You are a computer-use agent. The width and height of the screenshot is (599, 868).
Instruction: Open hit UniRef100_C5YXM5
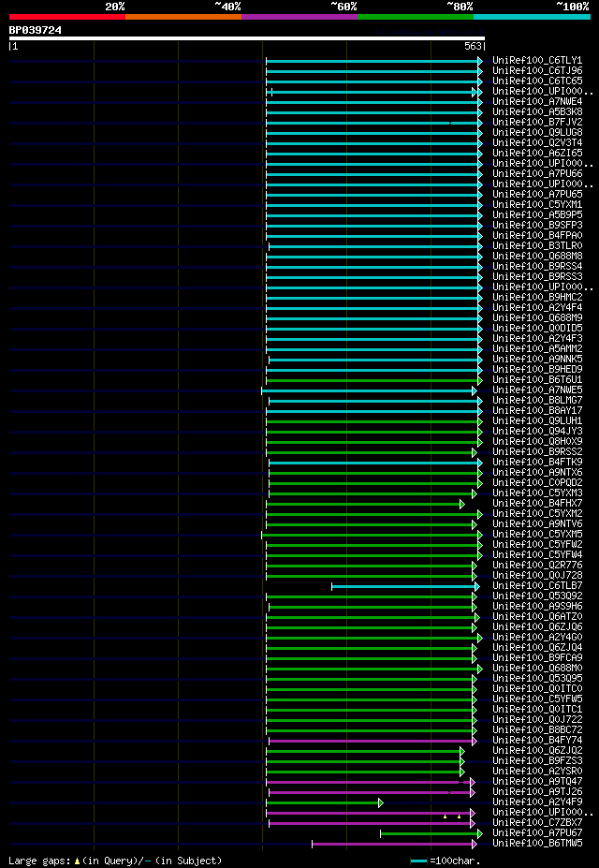pyautogui.click(x=537, y=535)
